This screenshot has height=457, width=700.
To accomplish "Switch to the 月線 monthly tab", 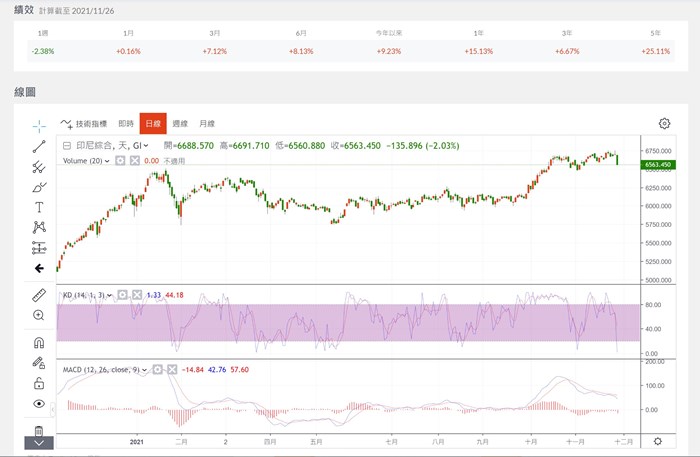I will [206, 124].
